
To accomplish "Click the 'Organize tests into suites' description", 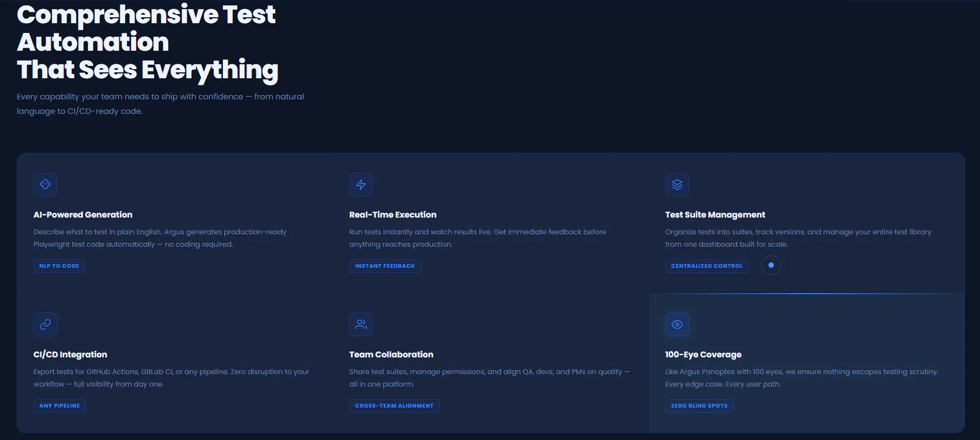I will pyautogui.click(x=798, y=238).
